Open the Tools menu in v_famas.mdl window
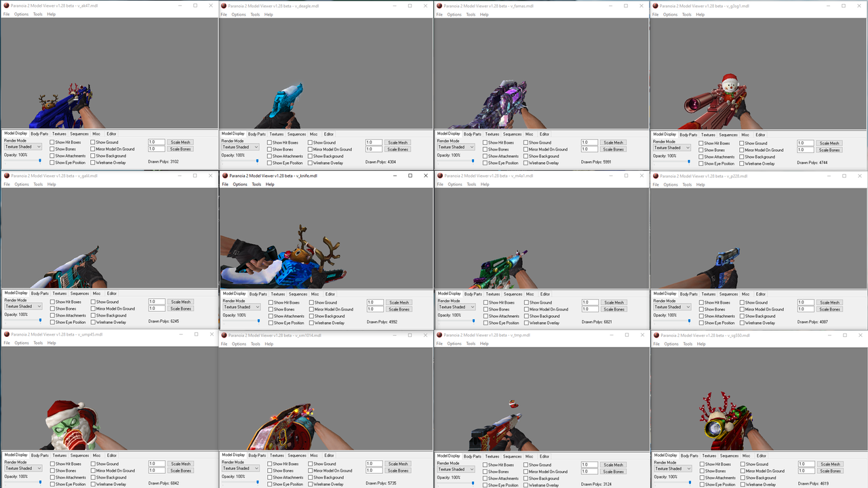Image resolution: width=868 pixels, height=488 pixels. 471,14
